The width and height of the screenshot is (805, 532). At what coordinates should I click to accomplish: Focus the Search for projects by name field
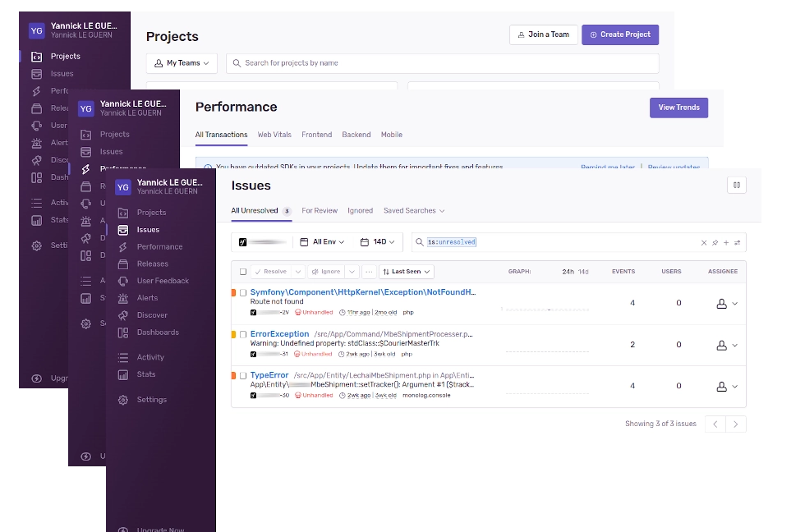tap(443, 63)
